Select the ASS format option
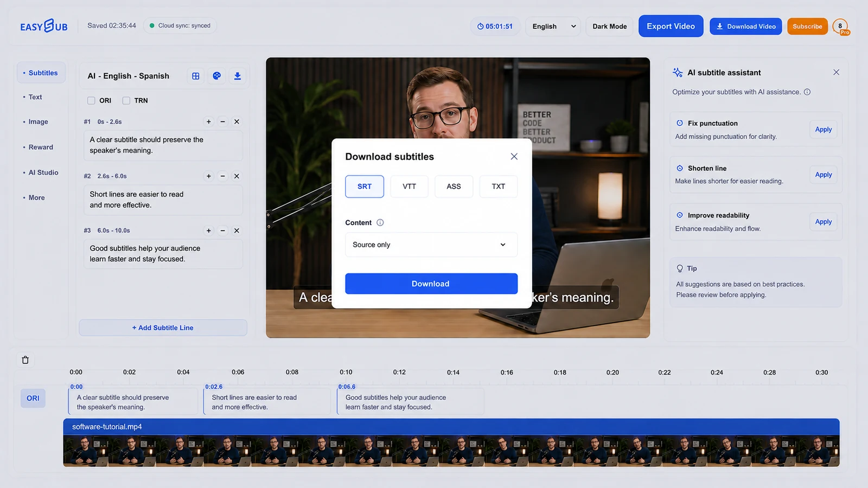The width and height of the screenshot is (868, 488). pos(454,187)
